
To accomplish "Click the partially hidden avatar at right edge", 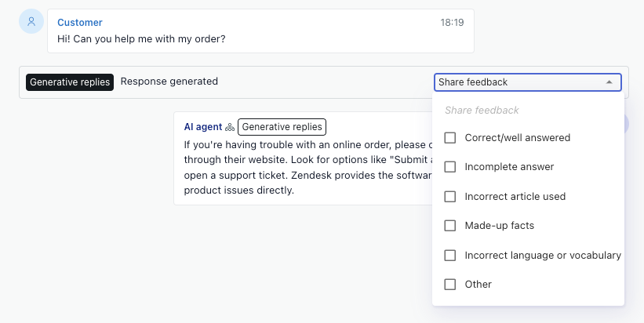I will pos(626,124).
